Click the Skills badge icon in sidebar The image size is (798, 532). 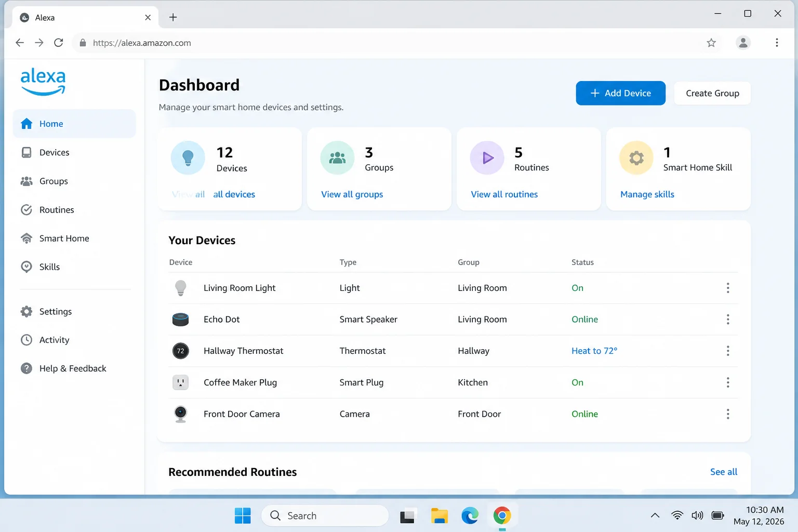click(26, 267)
